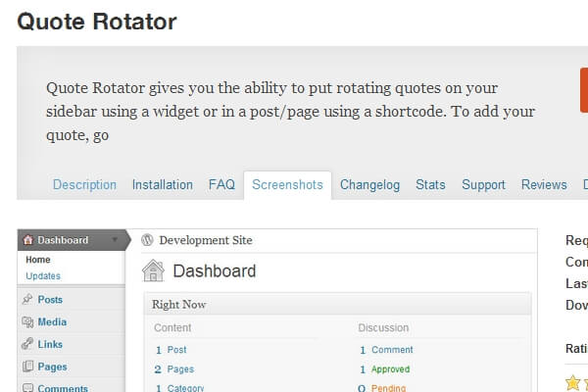Select the FAQ tab
This screenshot has width=588, height=392.
click(x=221, y=184)
